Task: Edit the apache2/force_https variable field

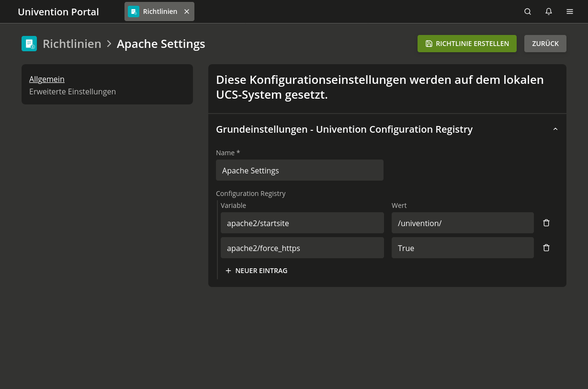Action: point(302,248)
